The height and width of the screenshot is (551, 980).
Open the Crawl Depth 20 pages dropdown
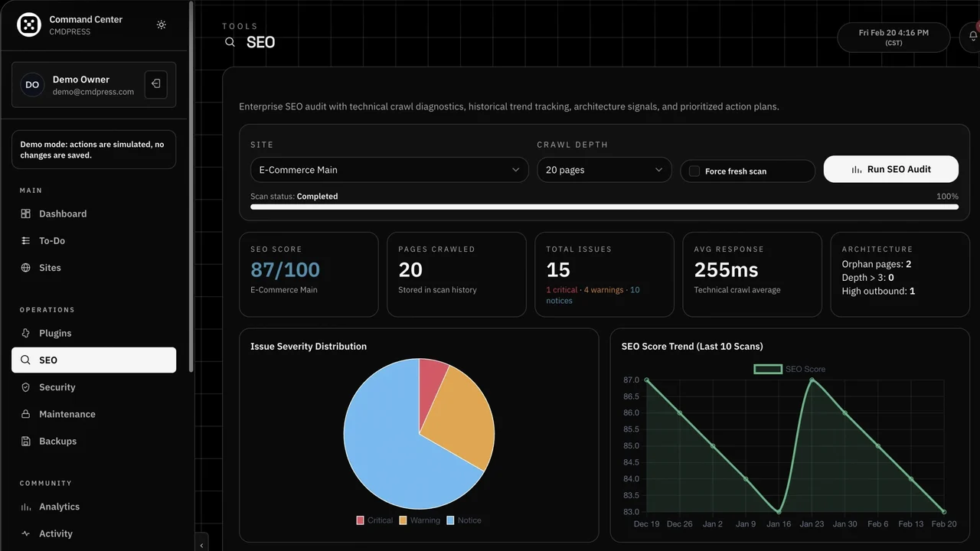point(604,170)
